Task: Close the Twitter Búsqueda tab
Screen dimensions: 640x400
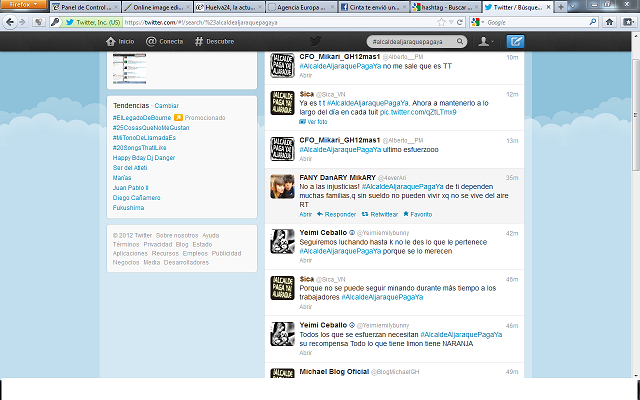Action: (548, 7)
